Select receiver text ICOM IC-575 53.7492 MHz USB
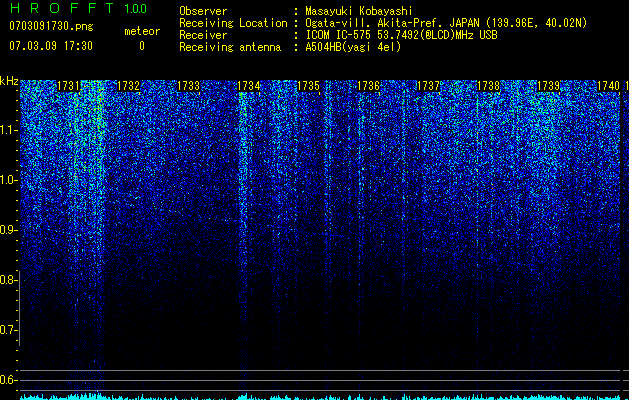 pos(402,35)
